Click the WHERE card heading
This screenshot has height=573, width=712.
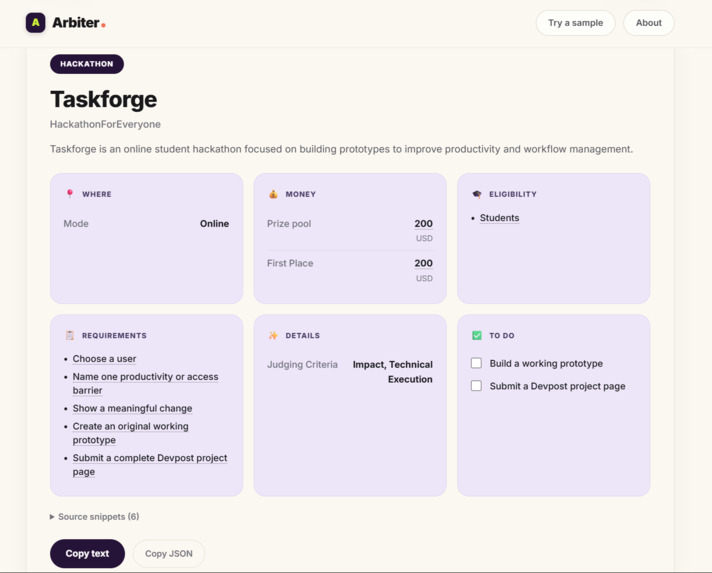click(97, 194)
